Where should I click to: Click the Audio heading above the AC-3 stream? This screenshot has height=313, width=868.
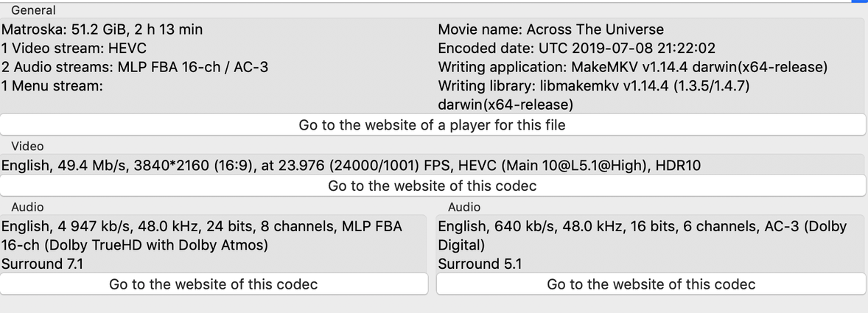point(464,208)
